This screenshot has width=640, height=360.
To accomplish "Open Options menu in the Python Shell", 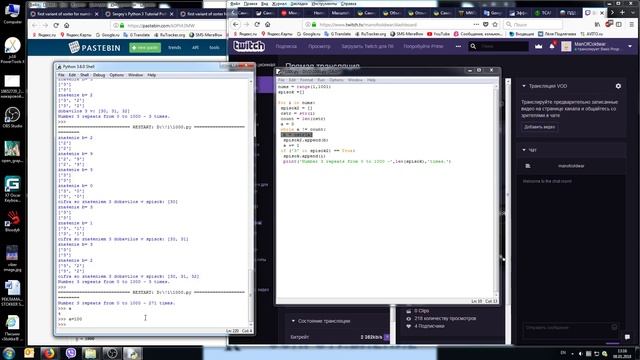I will 117,75.
